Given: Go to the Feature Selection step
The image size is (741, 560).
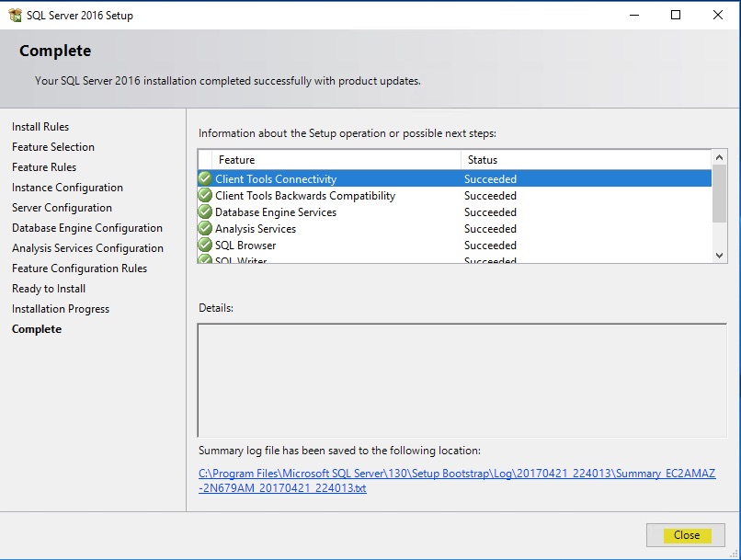Looking at the screenshot, I should tap(53, 147).
